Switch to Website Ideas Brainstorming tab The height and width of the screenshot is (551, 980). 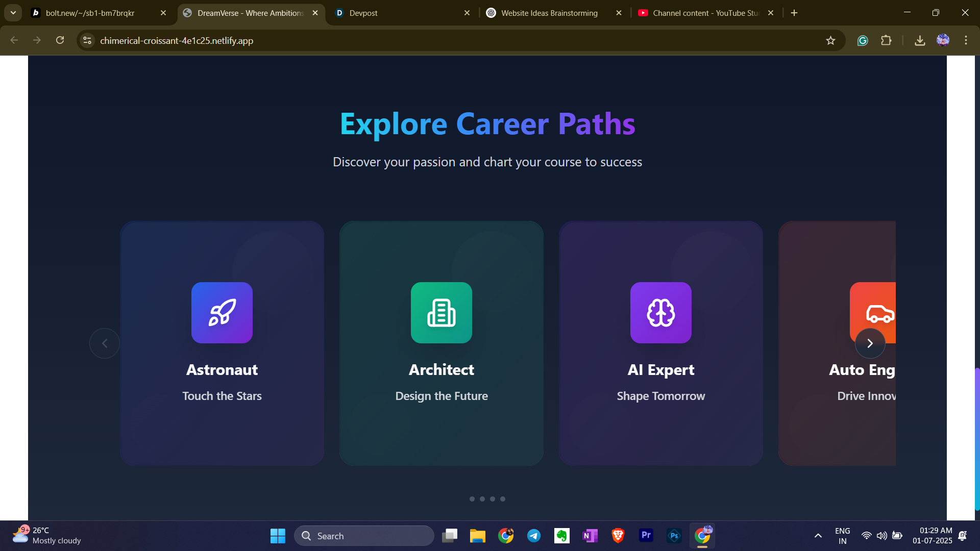coord(549,13)
